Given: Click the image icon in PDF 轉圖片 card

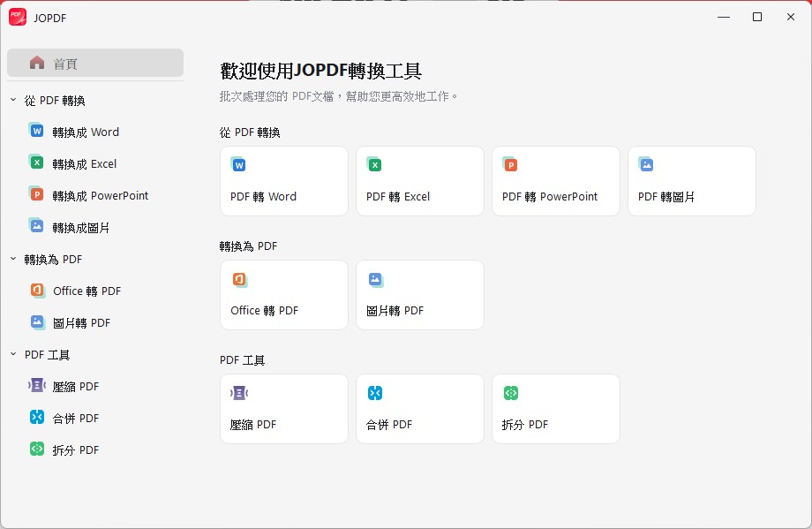Looking at the screenshot, I should pos(646,164).
